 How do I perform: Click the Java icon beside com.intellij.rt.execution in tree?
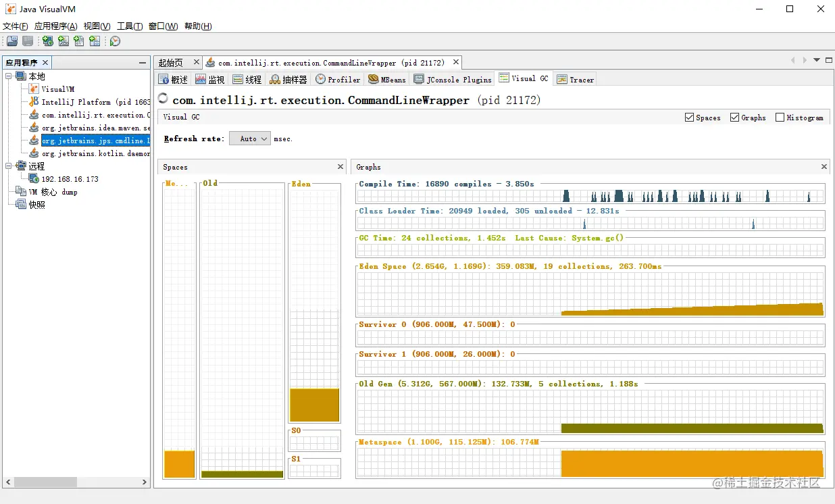pyautogui.click(x=34, y=115)
